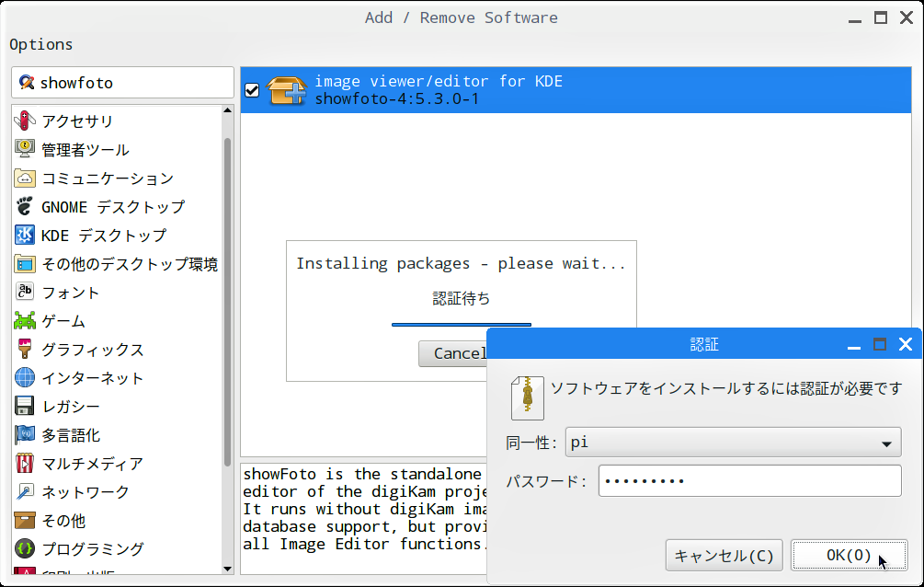Select the コミュニケーション label
Image resolution: width=924 pixels, height=587 pixels.
[x=108, y=178]
